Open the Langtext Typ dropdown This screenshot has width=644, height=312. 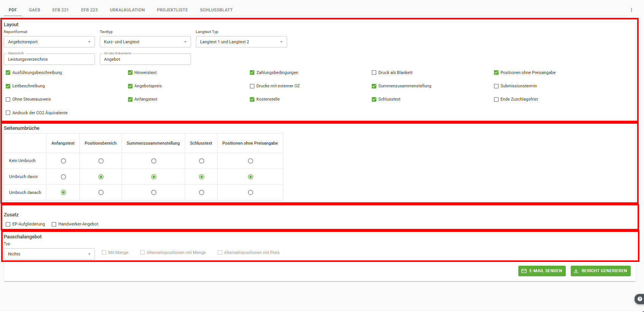click(241, 42)
